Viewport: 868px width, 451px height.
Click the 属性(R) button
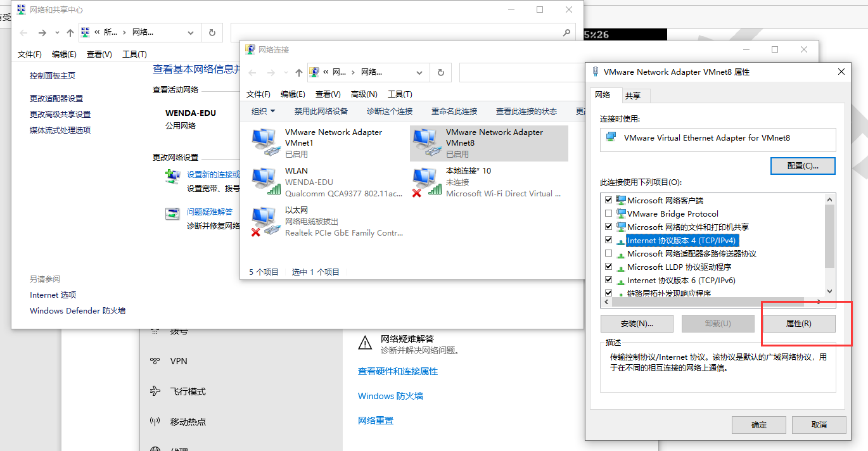pos(798,324)
